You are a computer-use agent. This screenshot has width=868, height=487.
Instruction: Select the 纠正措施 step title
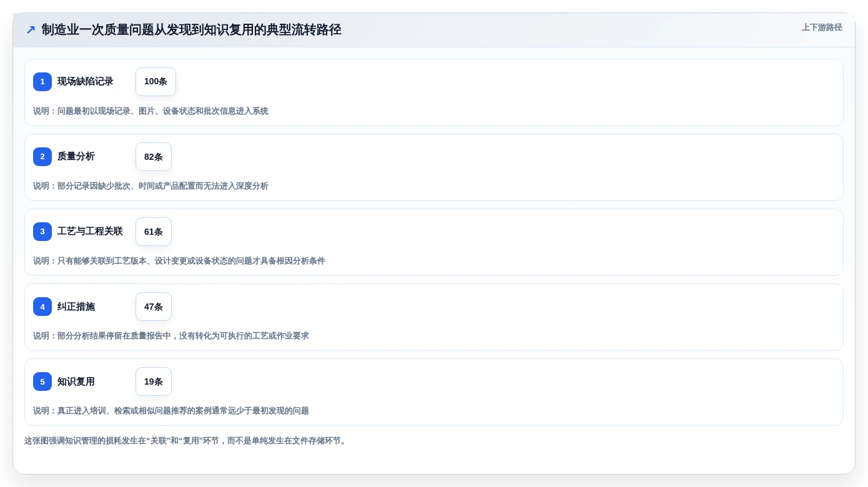pyautogui.click(x=76, y=307)
